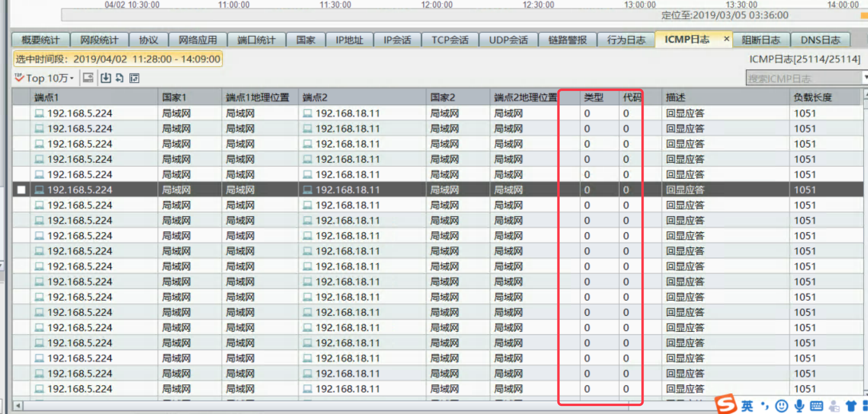Click the 负载长度 column header
The image size is (868, 414).
click(813, 97)
